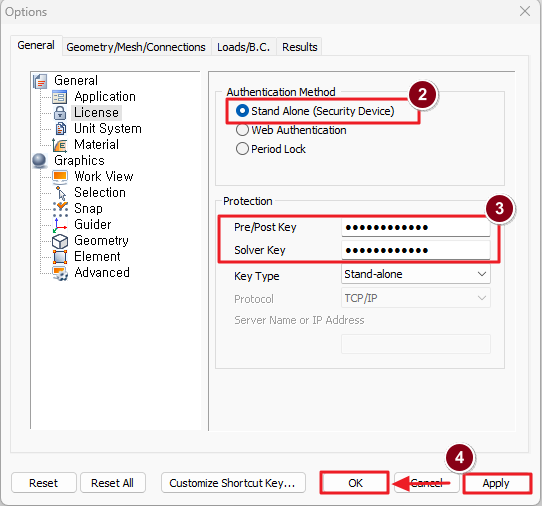Screen dimensions: 542x506
Task: Select the Snap icon in the tree
Action: (x=60, y=208)
